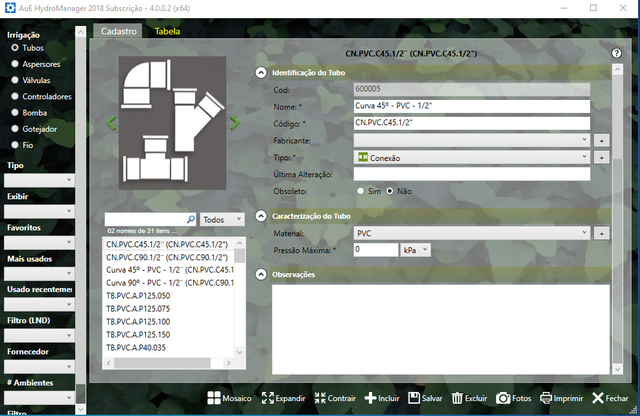Click the Expandir arrows icon
The width and height of the screenshot is (640, 416).
[x=268, y=398]
